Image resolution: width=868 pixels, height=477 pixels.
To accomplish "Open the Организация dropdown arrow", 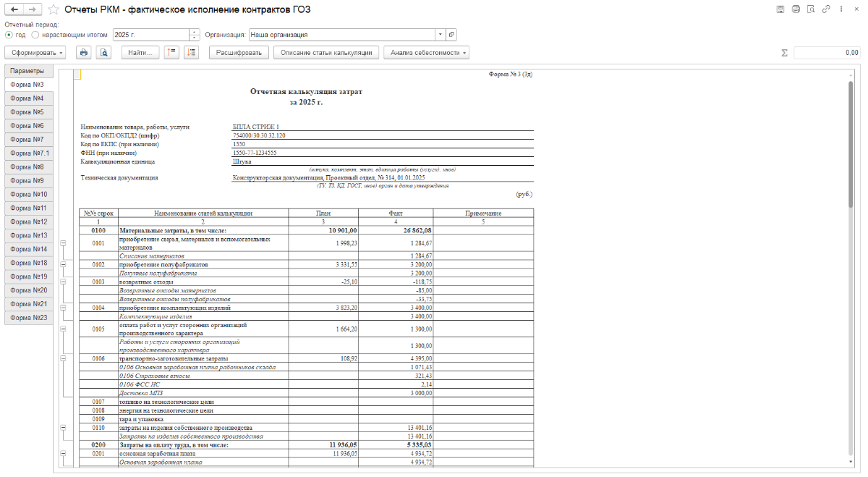I will [440, 35].
